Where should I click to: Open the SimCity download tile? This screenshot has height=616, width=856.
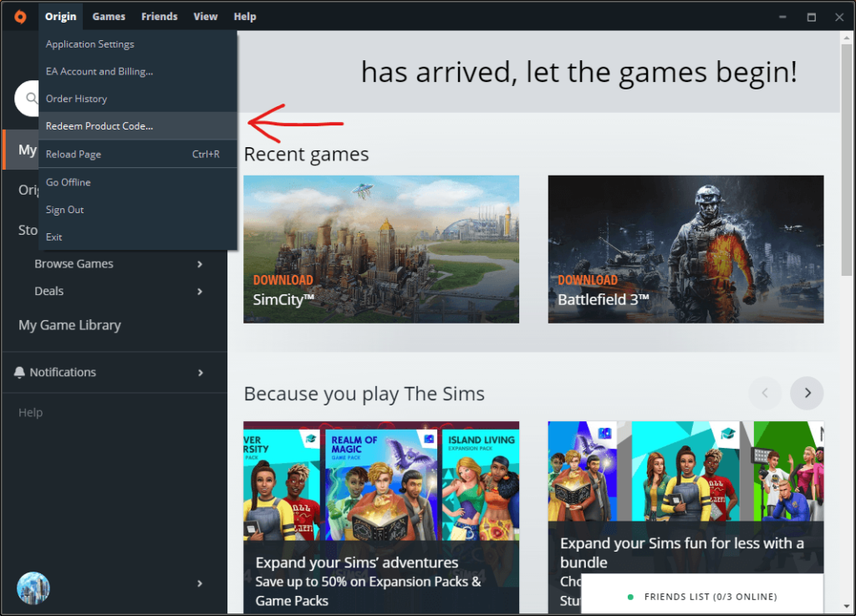click(x=381, y=249)
